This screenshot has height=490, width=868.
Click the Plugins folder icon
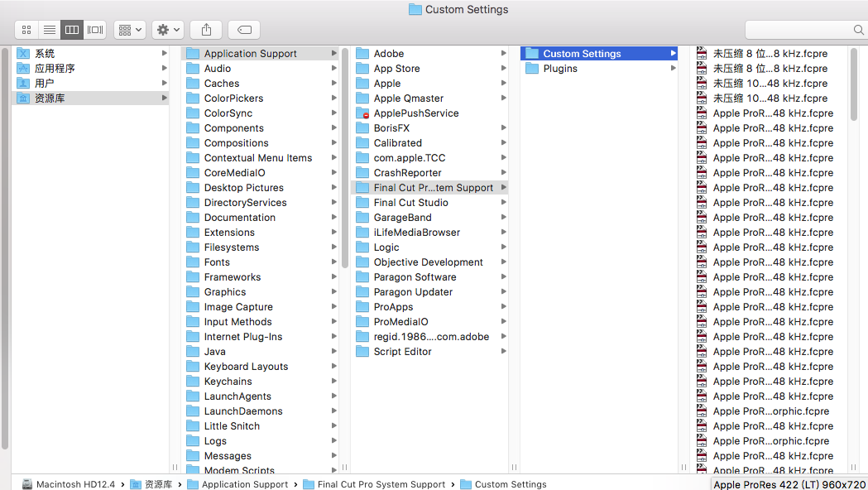532,69
